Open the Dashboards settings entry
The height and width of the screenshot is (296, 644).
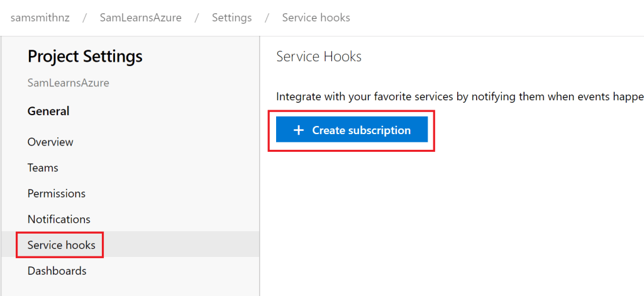[57, 271]
